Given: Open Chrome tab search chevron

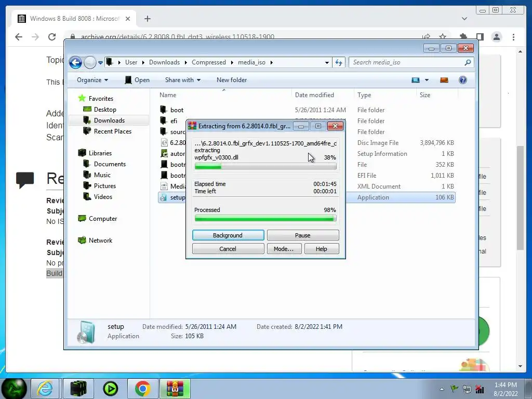Looking at the screenshot, I should pyautogui.click(x=464, y=19).
